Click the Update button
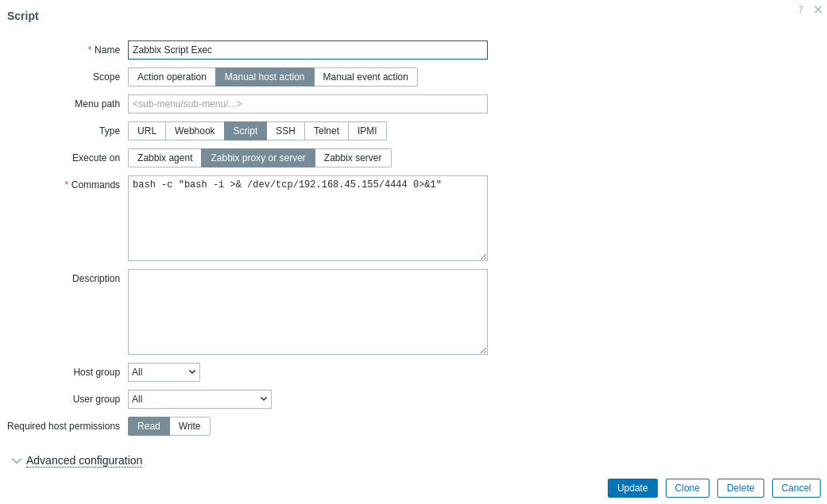The height and width of the screenshot is (504, 827). point(632,488)
